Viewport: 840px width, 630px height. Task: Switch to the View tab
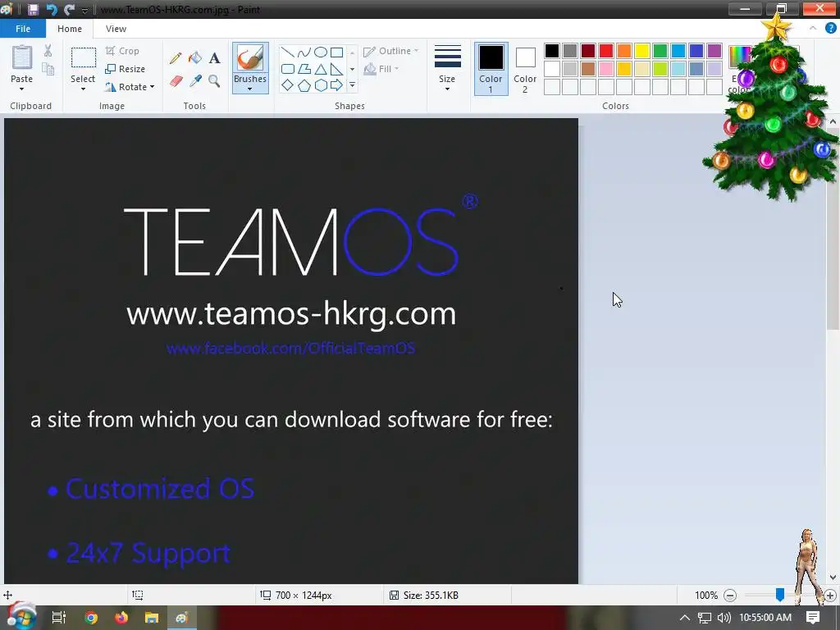(x=116, y=29)
